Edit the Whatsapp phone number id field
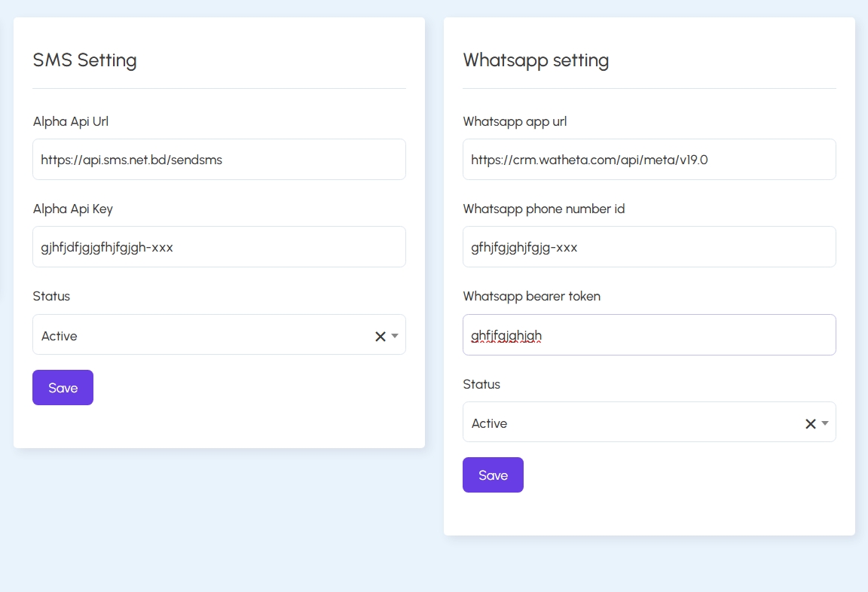 point(649,247)
